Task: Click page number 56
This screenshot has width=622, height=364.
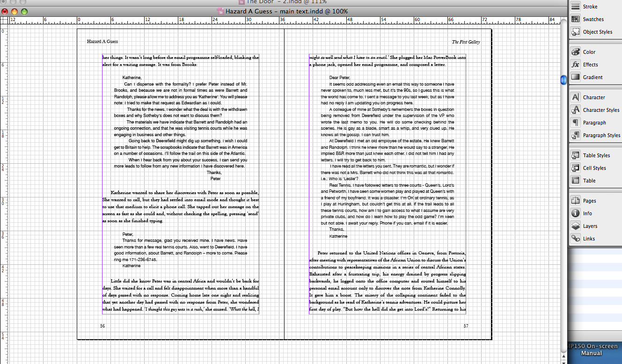Action: coord(102,326)
